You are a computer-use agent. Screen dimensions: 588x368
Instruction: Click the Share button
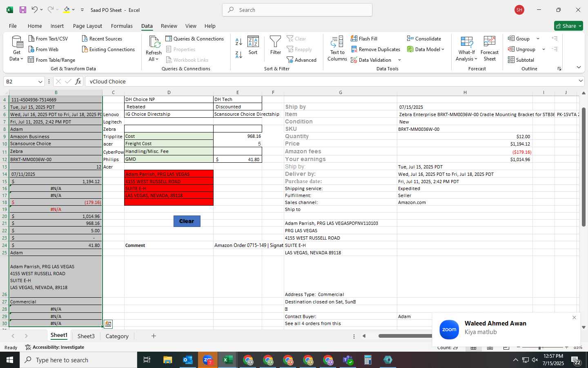click(568, 26)
